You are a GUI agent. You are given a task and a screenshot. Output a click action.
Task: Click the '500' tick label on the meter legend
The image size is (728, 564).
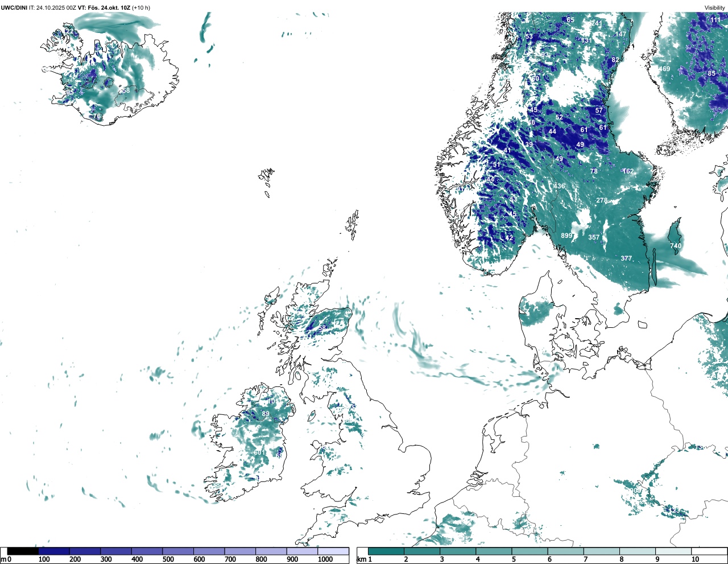coord(168,559)
